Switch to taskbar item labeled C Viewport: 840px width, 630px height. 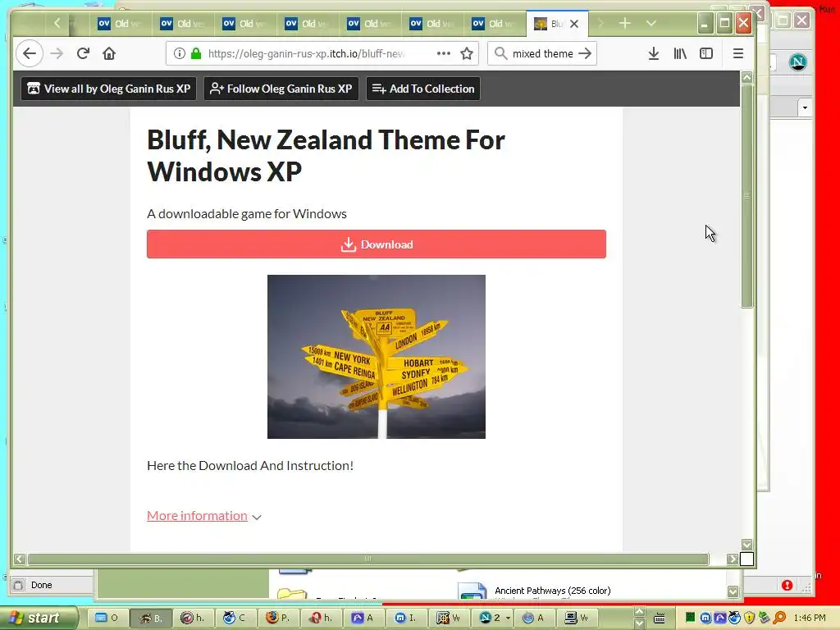(x=235, y=618)
